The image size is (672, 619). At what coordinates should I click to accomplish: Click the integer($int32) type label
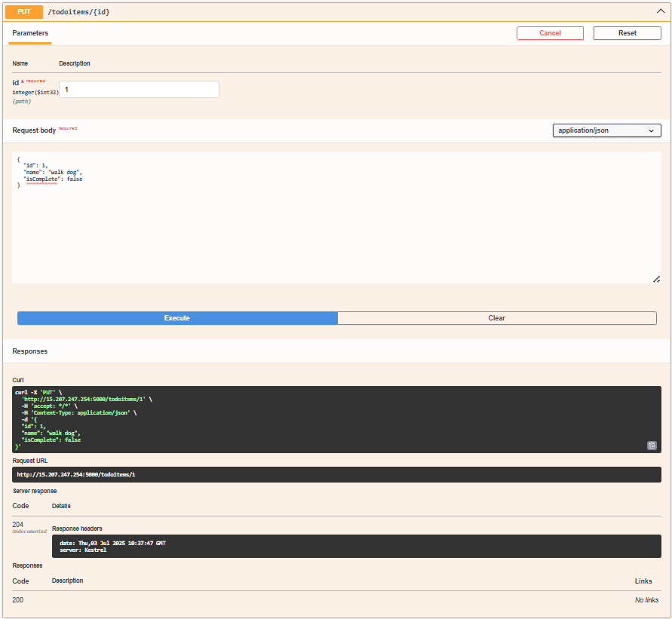pyautogui.click(x=35, y=93)
